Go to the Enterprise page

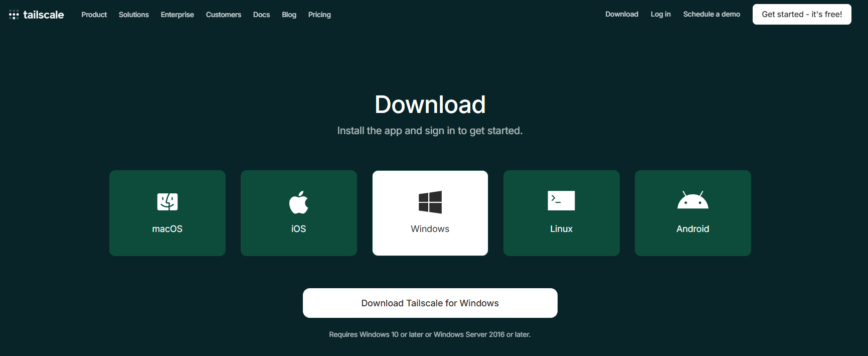tap(178, 15)
